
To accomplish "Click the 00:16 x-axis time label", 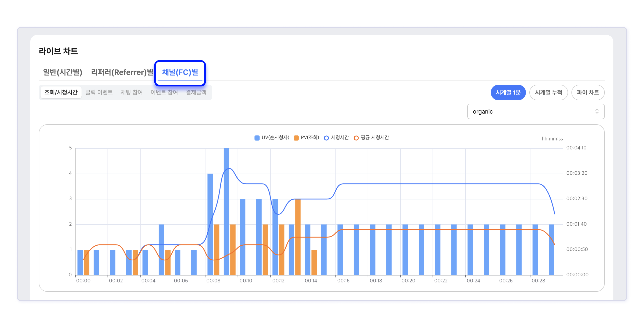I will coord(343,281).
